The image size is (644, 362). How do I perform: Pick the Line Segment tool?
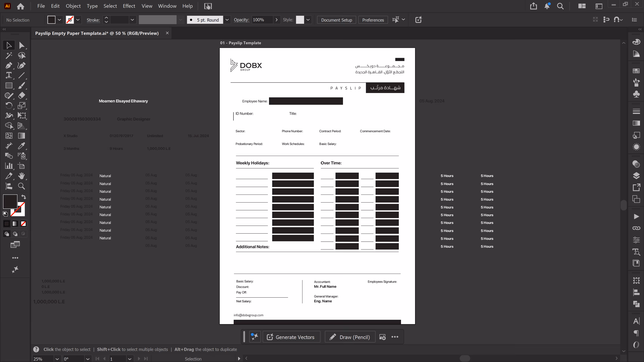[x=21, y=75]
